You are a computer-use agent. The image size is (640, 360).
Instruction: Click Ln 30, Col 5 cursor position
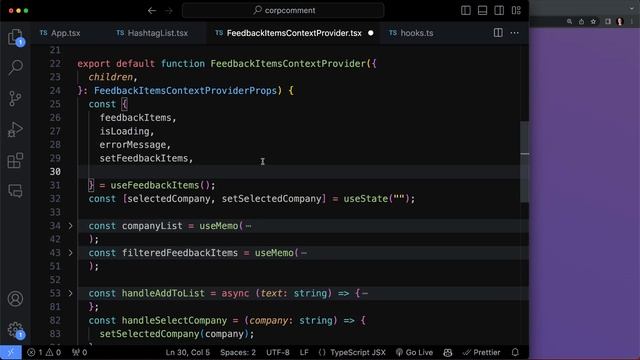point(187,352)
